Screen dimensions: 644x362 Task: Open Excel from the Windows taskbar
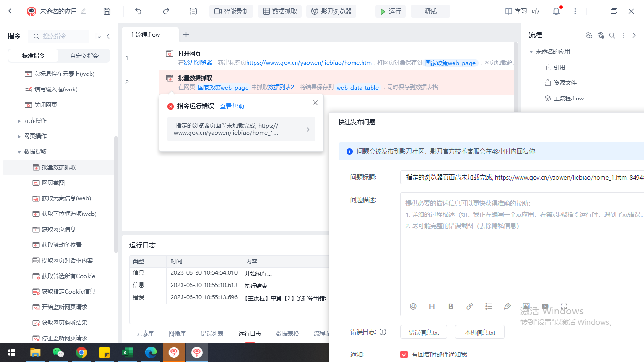click(x=128, y=352)
